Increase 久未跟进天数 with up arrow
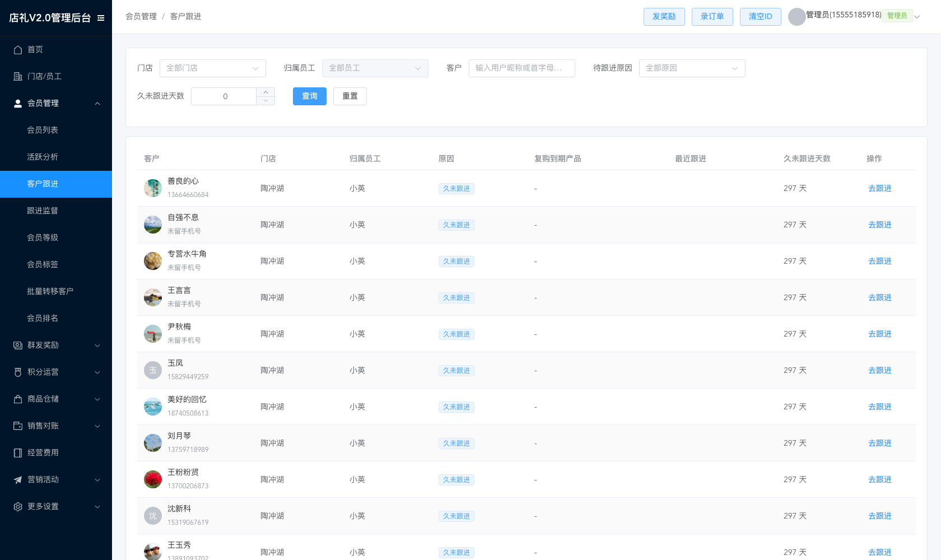 [265, 92]
